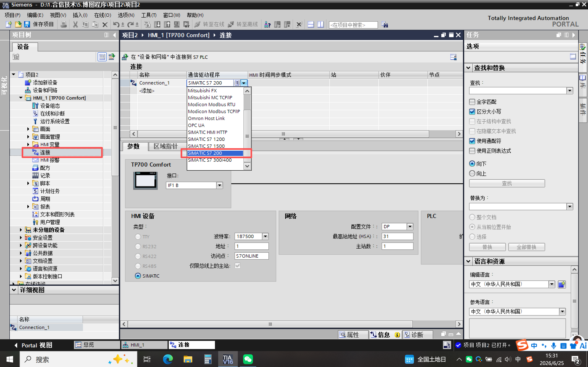Image resolution: width=588 pixels, height=367 pixels.
Task: Open the 总览 overview button
Action: click(x=97, y=345)
